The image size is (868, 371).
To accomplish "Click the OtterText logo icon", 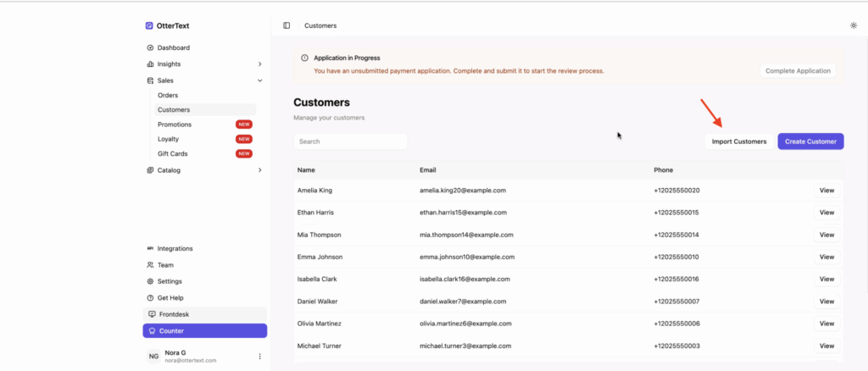I will [150, 25].
